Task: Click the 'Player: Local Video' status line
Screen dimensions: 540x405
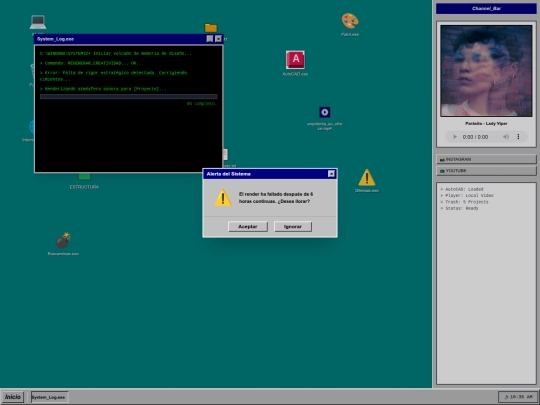Action: click(x=467, y=196)
